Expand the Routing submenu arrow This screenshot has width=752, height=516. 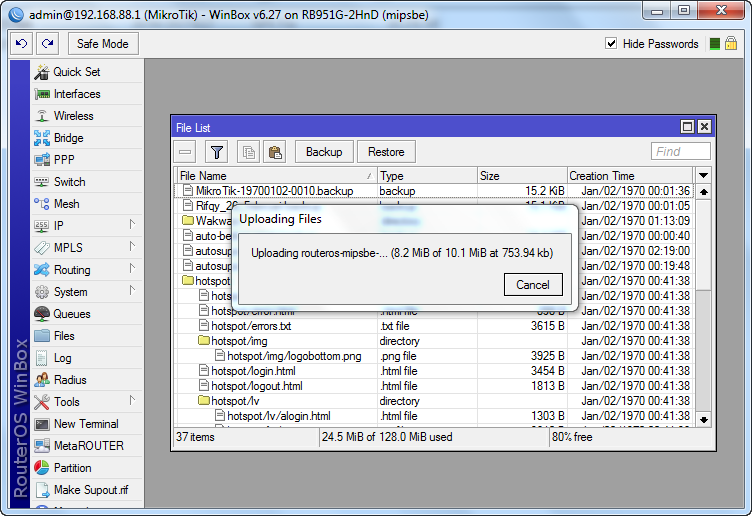(132, 269)
